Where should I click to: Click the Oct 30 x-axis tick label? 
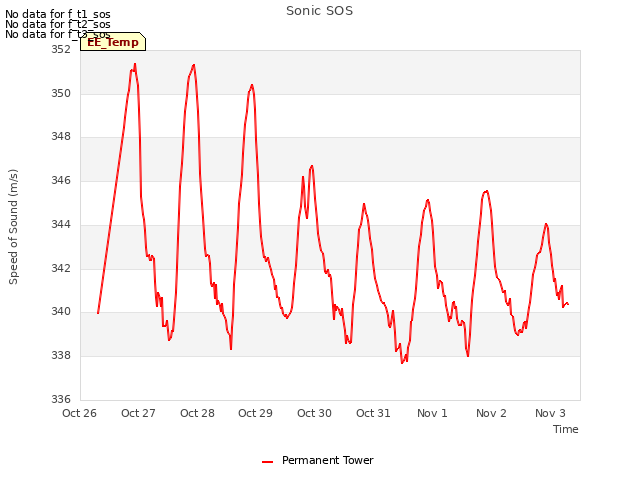pyautogui.click(x=314, y=413)
